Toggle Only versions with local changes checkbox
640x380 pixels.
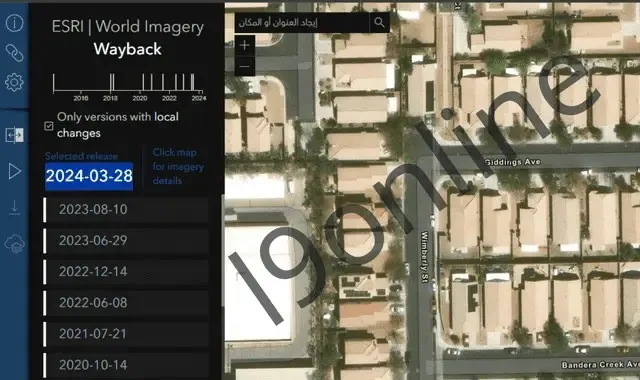(x=49, y=126)
